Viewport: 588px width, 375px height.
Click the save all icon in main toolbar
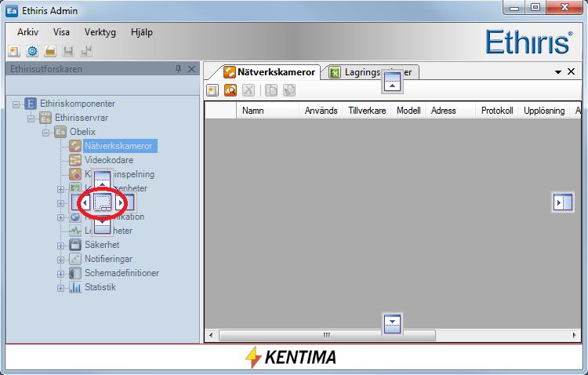(86, 51)
